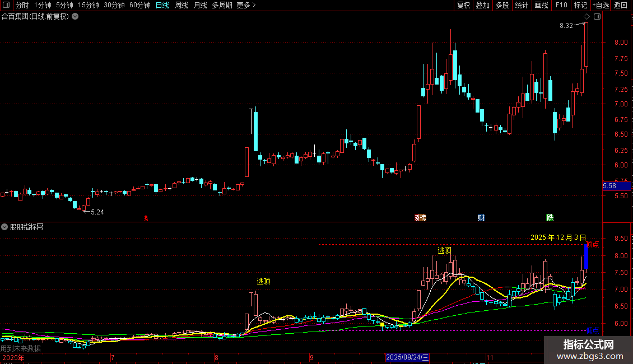Click the 财 financial event marker
The height and width of the screenshot is (364, 633).
(x=481, y=217)
